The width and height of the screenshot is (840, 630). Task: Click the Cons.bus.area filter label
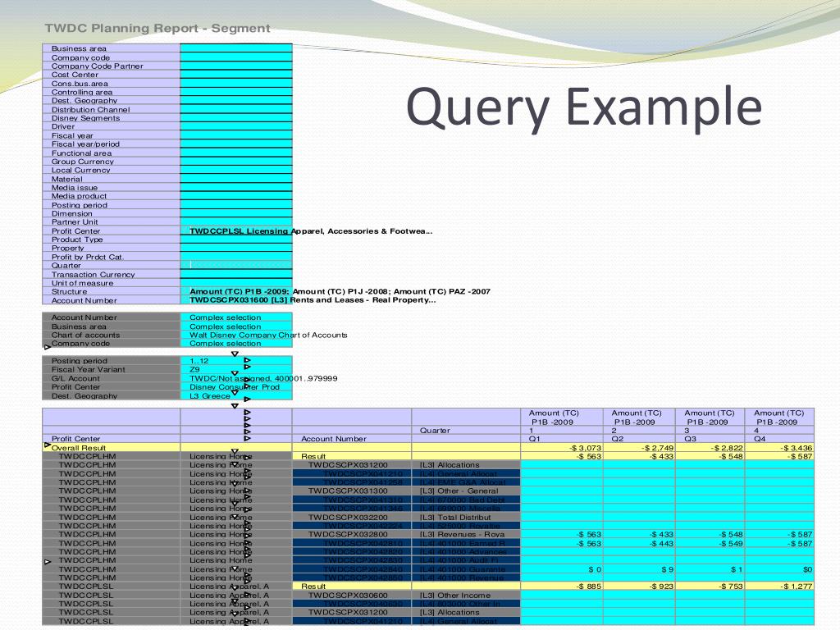[x=80, y=84]
